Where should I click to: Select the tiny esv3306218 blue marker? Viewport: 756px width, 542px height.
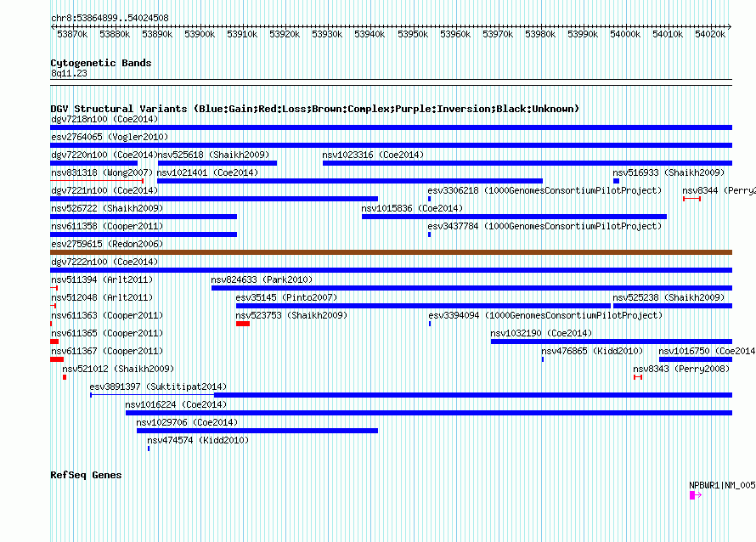(429, 199)
